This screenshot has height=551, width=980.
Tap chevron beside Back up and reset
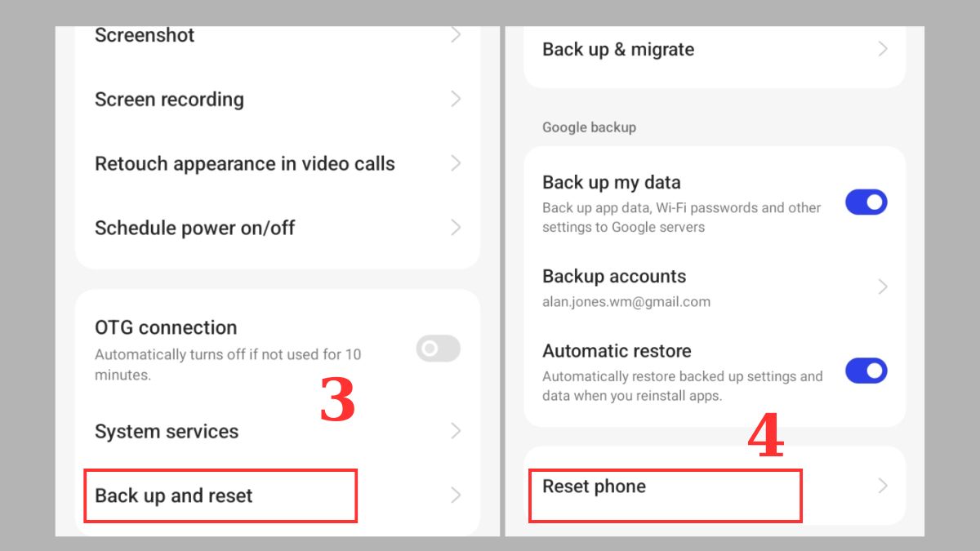456,495
